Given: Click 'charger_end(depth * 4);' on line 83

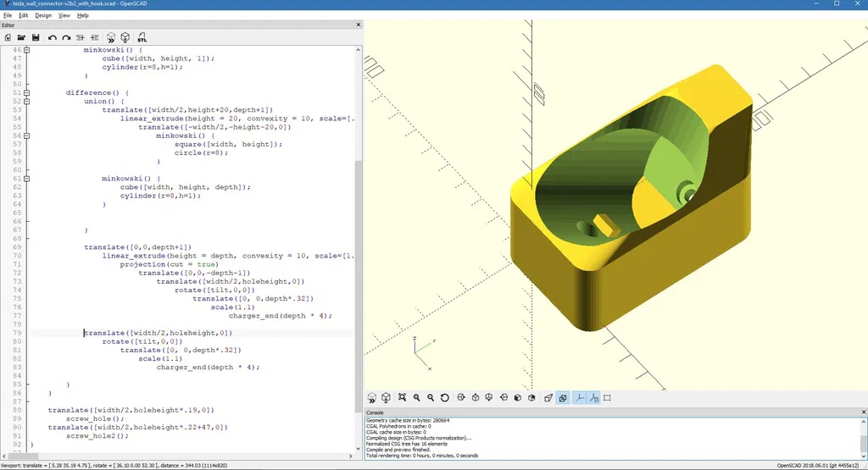Looking at the screenshot, I should point(208,368).
